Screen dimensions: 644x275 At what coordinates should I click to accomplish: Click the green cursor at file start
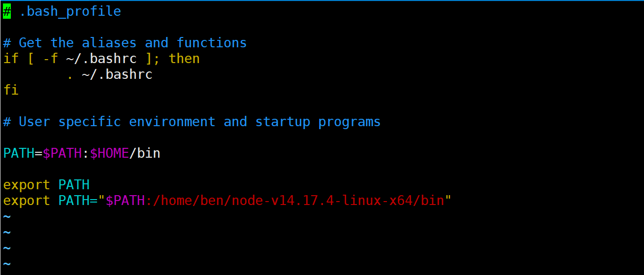click(7, 11)
